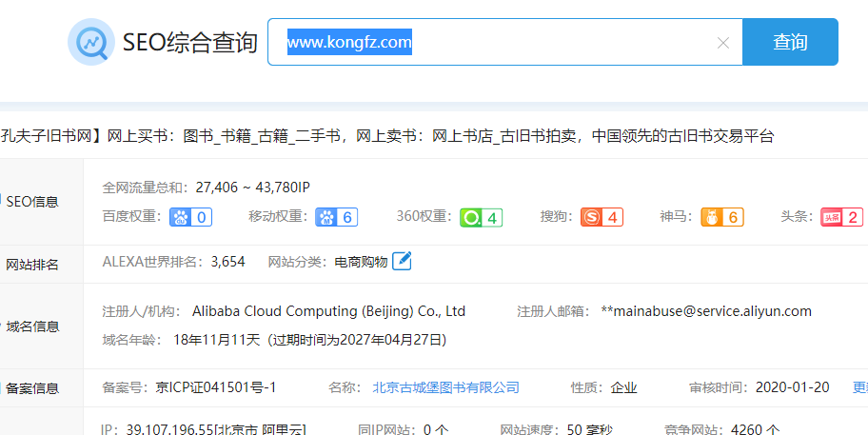Click the domain age 18年11月11天 text

[216, 339]
